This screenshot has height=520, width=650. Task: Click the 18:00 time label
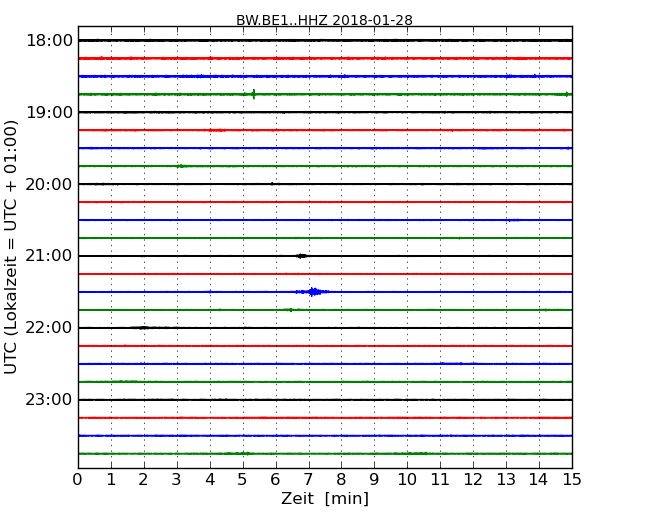coord(49,41)
